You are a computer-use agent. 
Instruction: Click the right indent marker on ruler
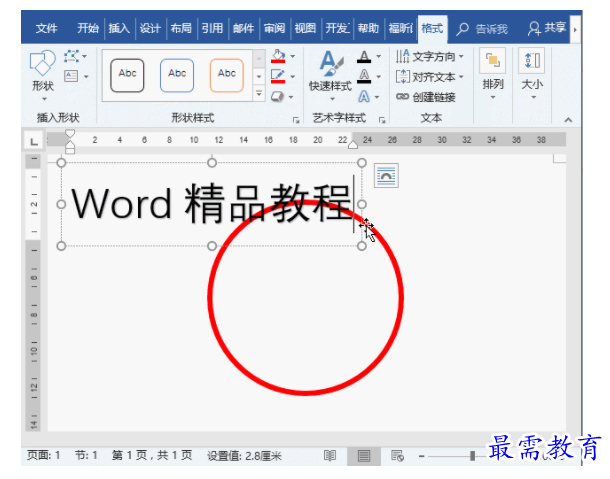pos(353,145)
